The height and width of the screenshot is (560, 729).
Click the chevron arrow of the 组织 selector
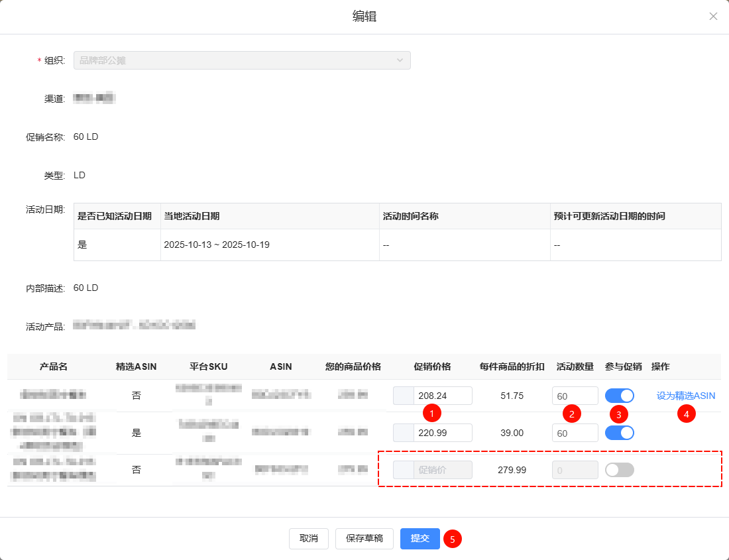click(400, 60)
